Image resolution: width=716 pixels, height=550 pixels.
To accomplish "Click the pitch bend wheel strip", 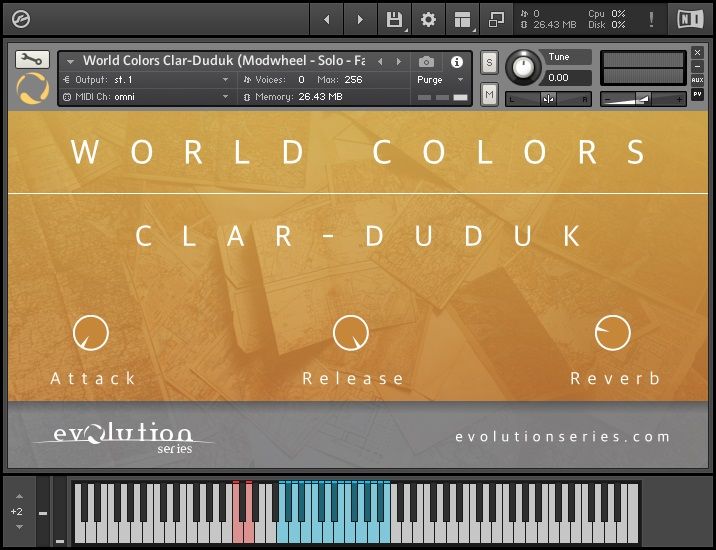I will click(43, 511).
